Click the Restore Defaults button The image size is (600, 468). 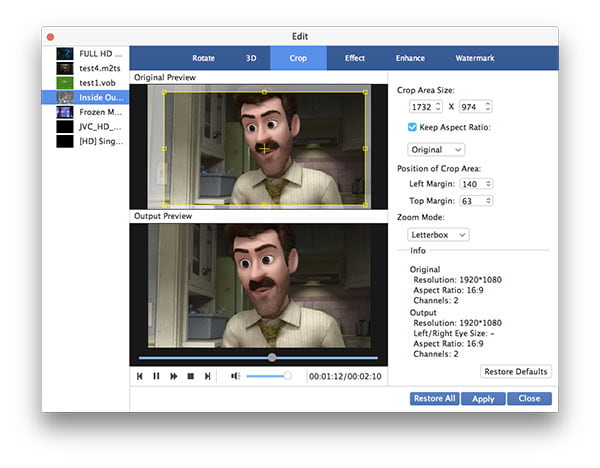(516, 372)
